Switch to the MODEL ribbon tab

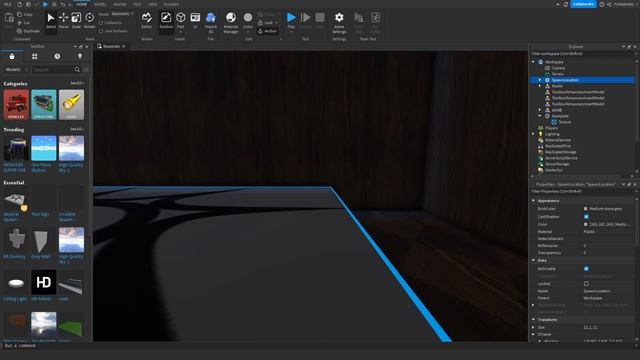tap(100, 4)
